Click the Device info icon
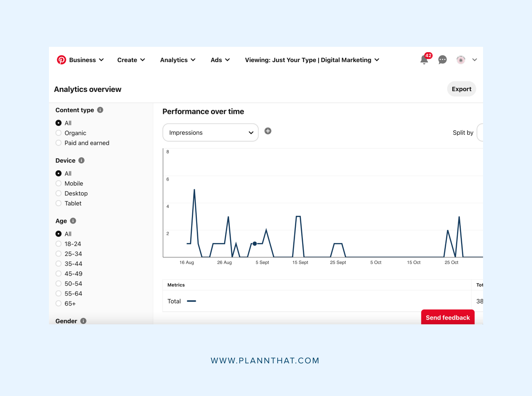 click(81, 160)
